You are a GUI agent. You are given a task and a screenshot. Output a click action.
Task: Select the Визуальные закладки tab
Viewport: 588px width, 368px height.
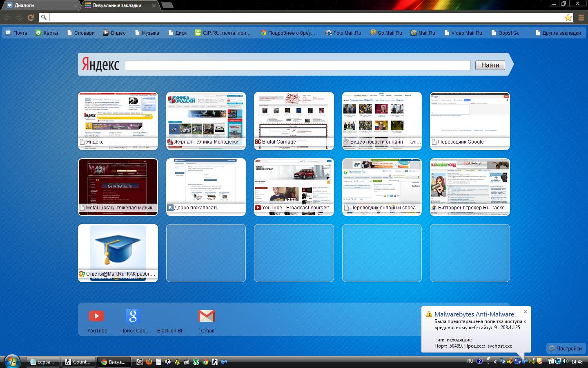click(x=118, y=5)
